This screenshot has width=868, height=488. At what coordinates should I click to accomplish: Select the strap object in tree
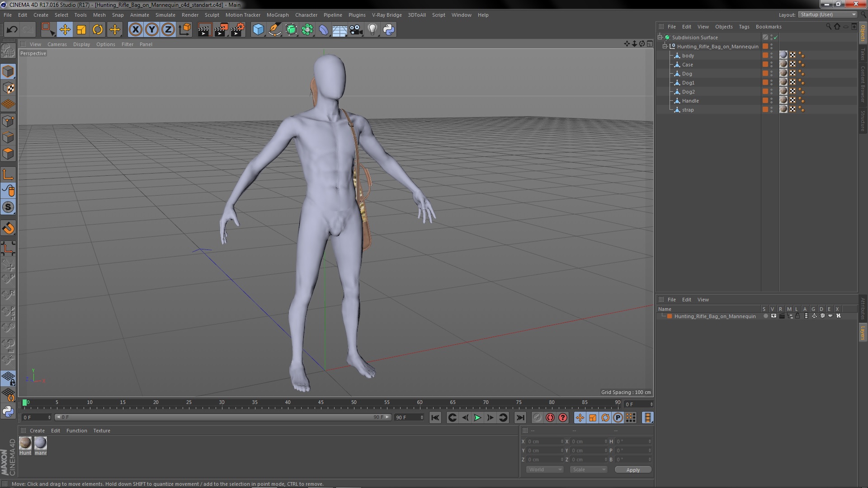[x=688, y=110]
